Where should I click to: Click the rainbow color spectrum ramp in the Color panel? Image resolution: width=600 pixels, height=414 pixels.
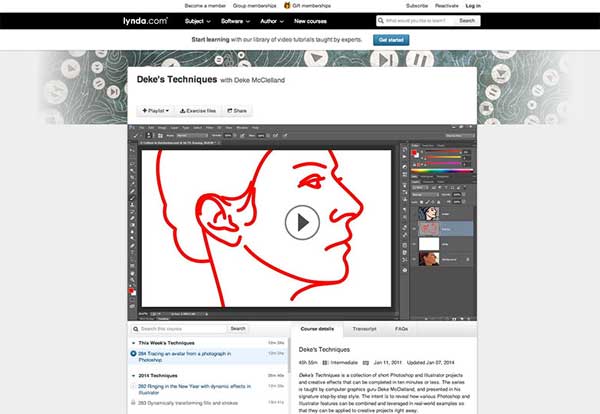point(442,171)
